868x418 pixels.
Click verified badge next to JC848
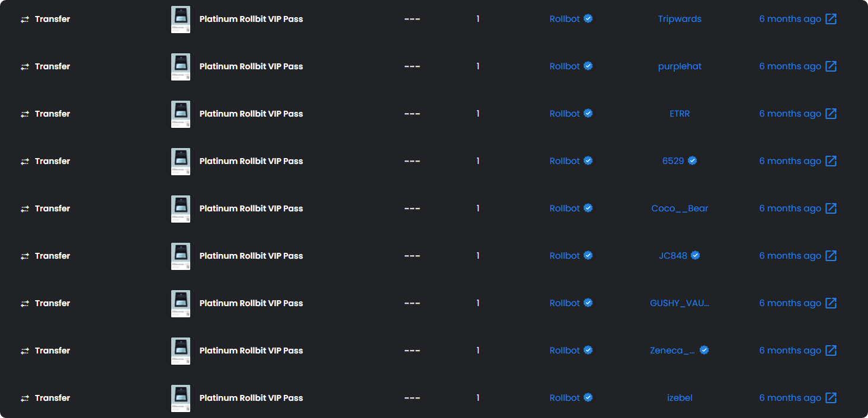696,255
